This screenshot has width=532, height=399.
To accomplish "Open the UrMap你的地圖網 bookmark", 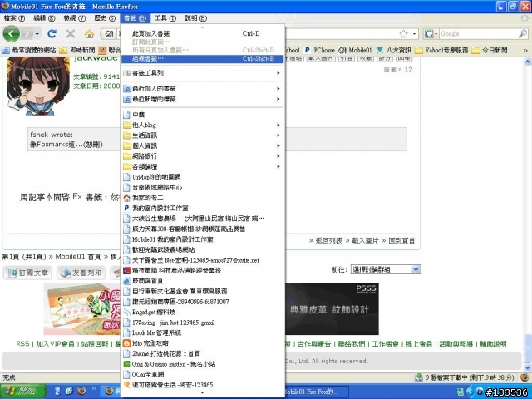I will tap(202, 177).
